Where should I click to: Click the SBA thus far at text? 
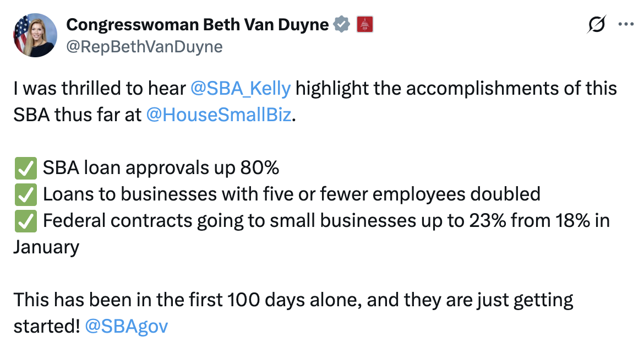pyautogui.click(x=77, y=115)
